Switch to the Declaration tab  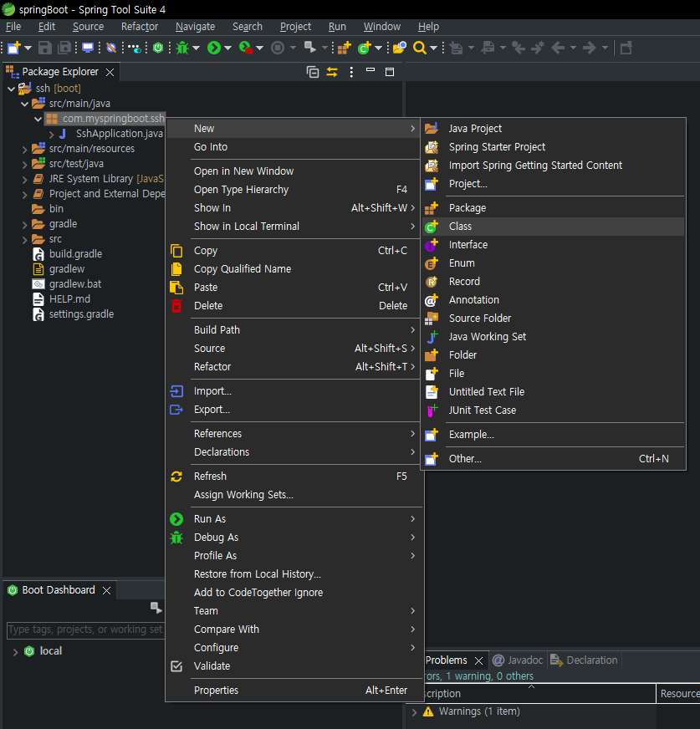tap(585, 660)
